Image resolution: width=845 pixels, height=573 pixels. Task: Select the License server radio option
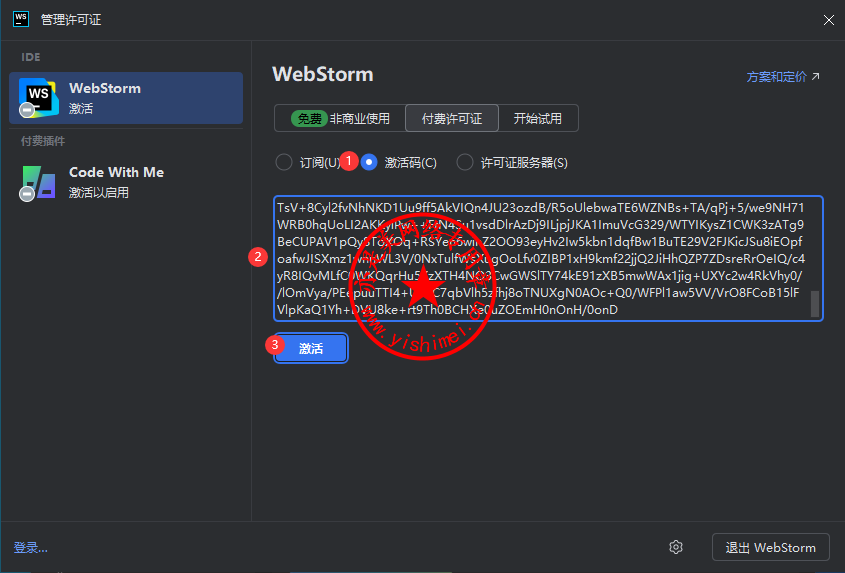[x=465, y=162]
